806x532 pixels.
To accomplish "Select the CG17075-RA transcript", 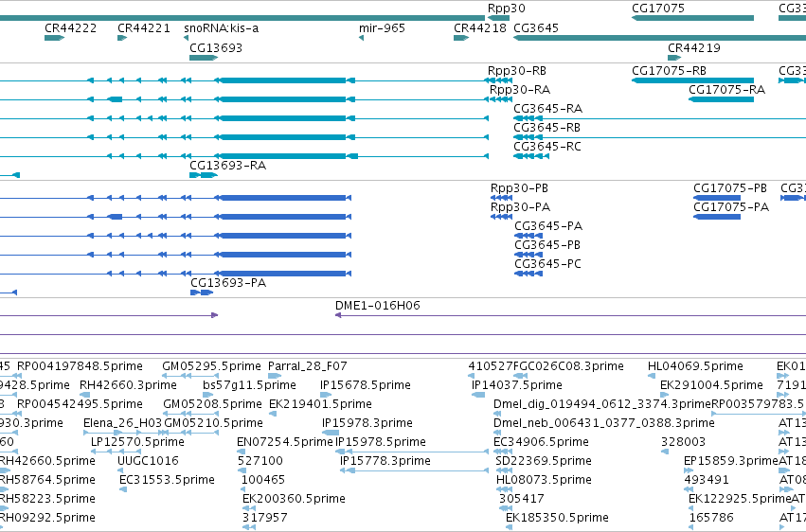I will (721, 99).
